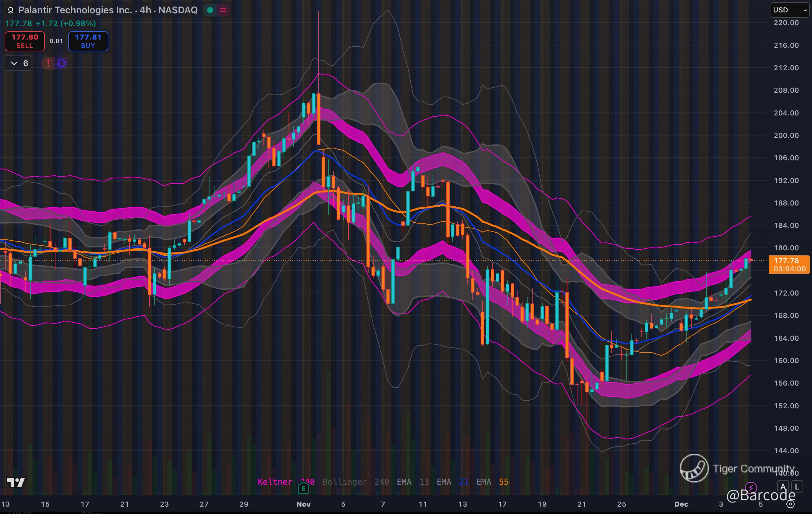812x514 pixels.
Task: Click the purple refresh arrows icon
Action: (x=61, y=63)
